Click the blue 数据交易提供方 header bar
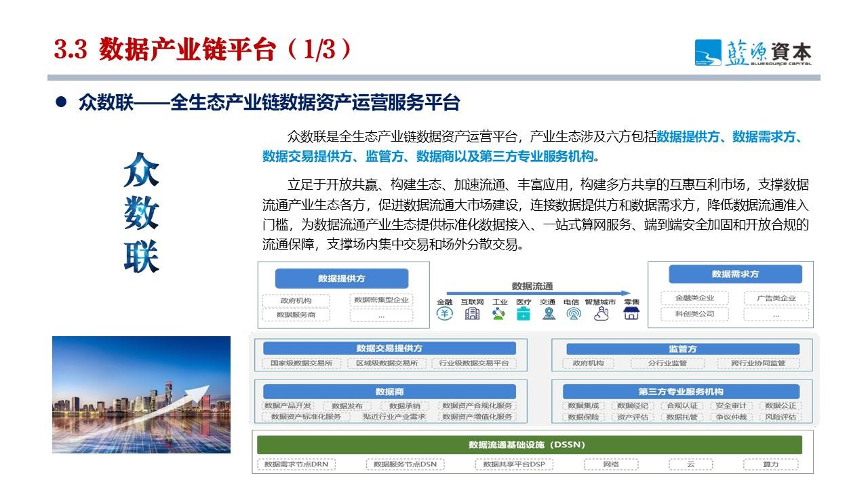The image size is (868, 488). [x=389, y=348]
